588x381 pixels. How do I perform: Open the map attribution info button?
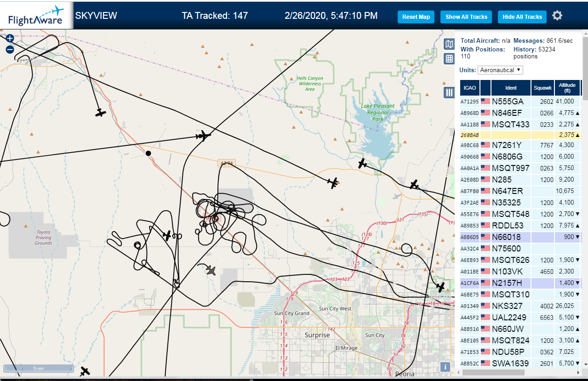point(445,367)
